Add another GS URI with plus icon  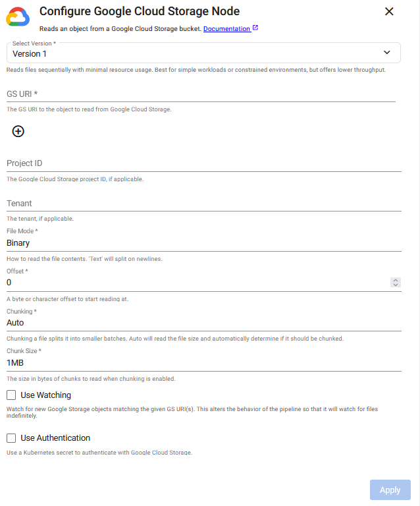pyautogui.click(x=18, y=131)
